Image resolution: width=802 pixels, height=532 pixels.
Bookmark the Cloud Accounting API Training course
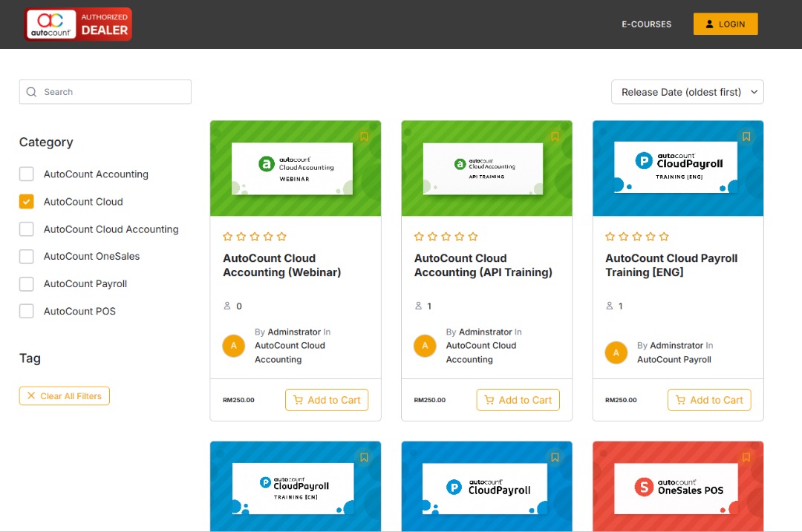coord(555,137)
